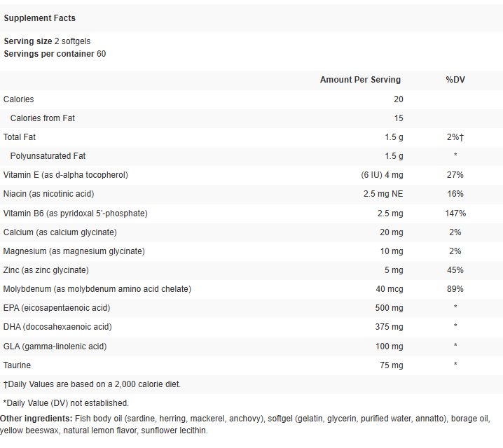Click the Taurine row label

tap(18, 365)
